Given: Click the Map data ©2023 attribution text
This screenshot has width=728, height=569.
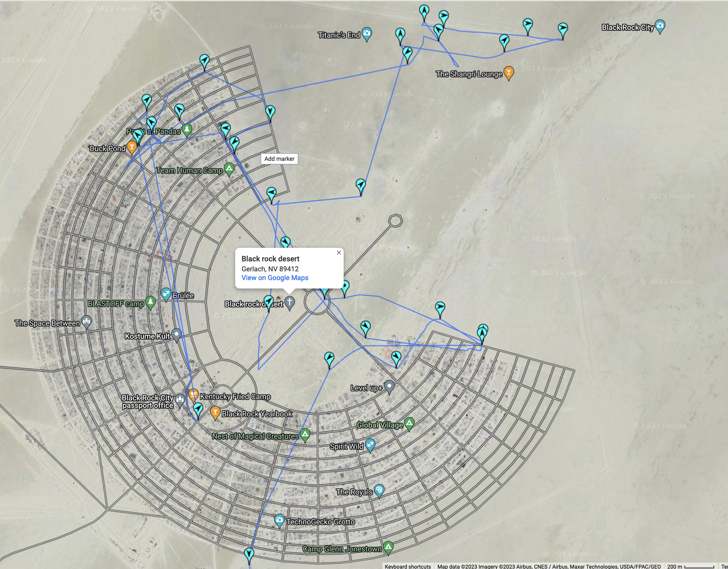Looking at the screenshot, I should click(x=549, y=566).
